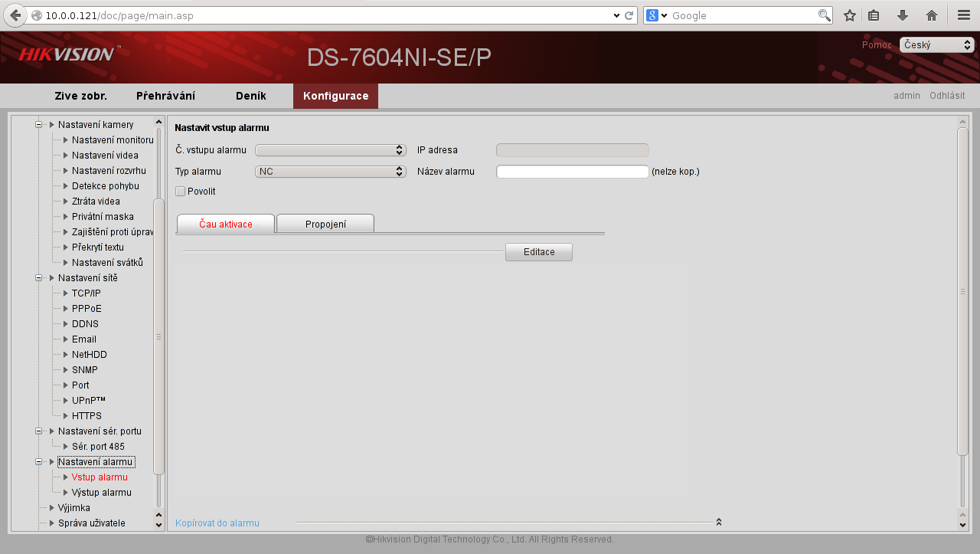Open Port settings tree item
The width and height of the screenshot is (980, 554).
[x=80, y=385]
